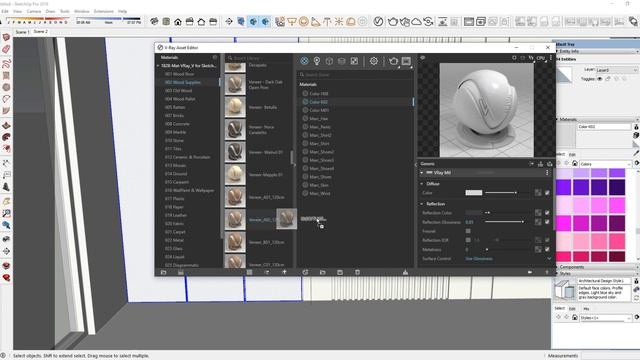Open the Extensions menu
Screen dimensions: 640x360
[104, 11]
